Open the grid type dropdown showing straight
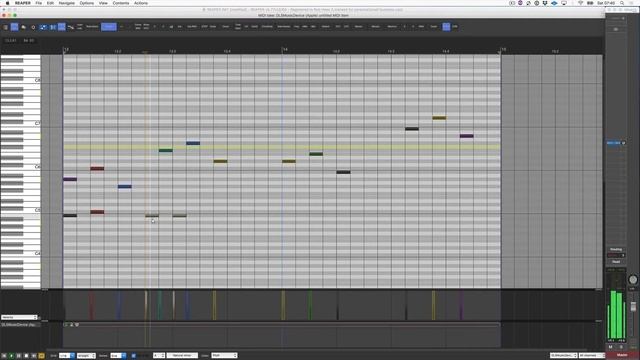Screen dimensions: 640x360 86,356
